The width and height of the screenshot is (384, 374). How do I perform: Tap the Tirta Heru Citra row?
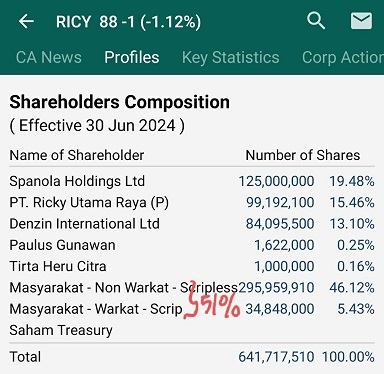pyautogui.click(x=192, y=266)
